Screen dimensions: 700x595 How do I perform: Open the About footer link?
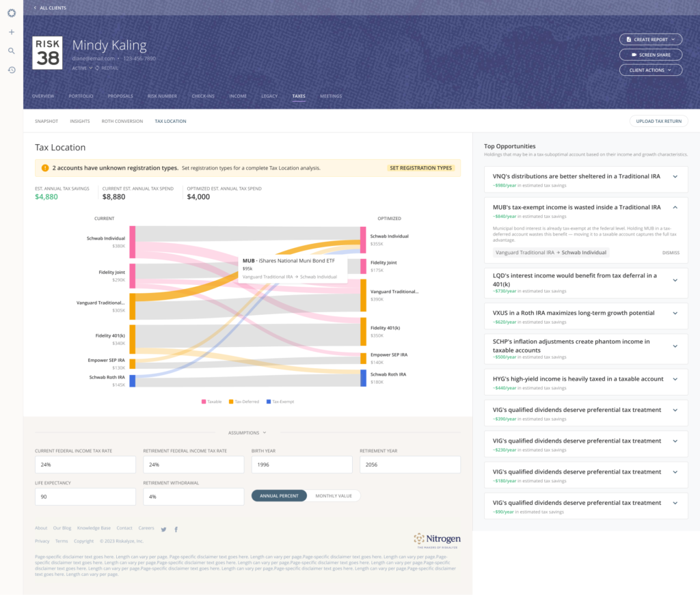[x=41, y=528]
